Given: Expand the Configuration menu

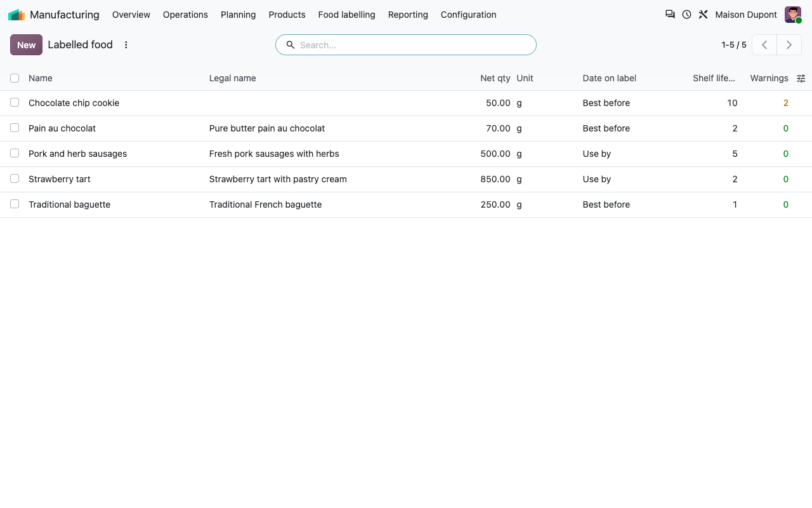Looking at the screenshot, I should tap(468, 15).
